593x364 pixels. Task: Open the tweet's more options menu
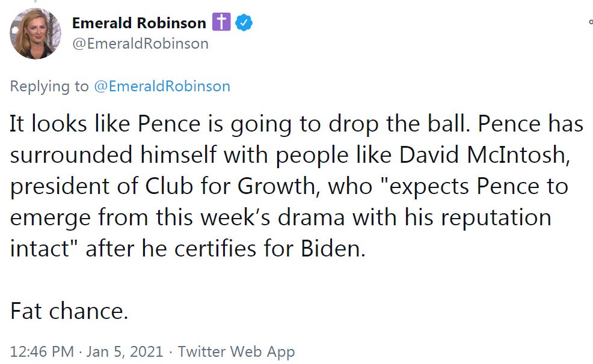coord(590,23)
